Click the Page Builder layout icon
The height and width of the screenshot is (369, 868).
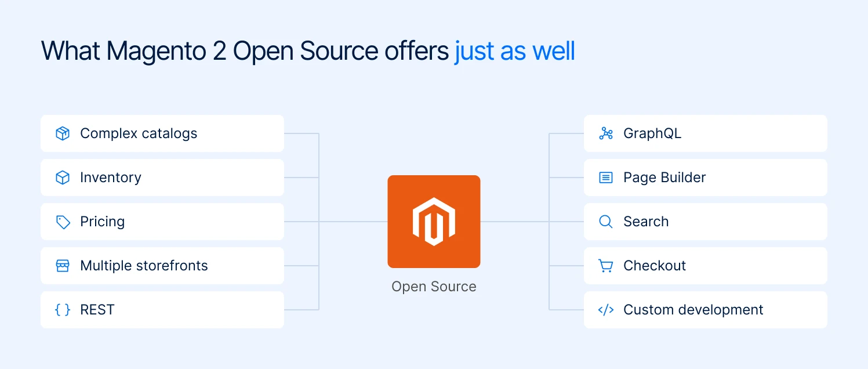[606, 178]
